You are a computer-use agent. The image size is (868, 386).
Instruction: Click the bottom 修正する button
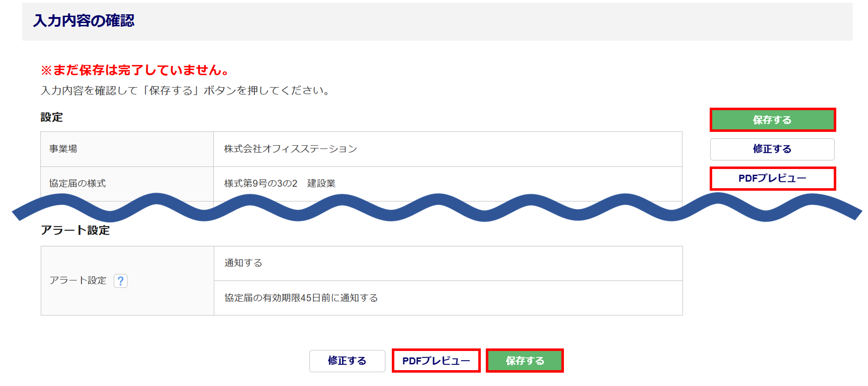347,361
